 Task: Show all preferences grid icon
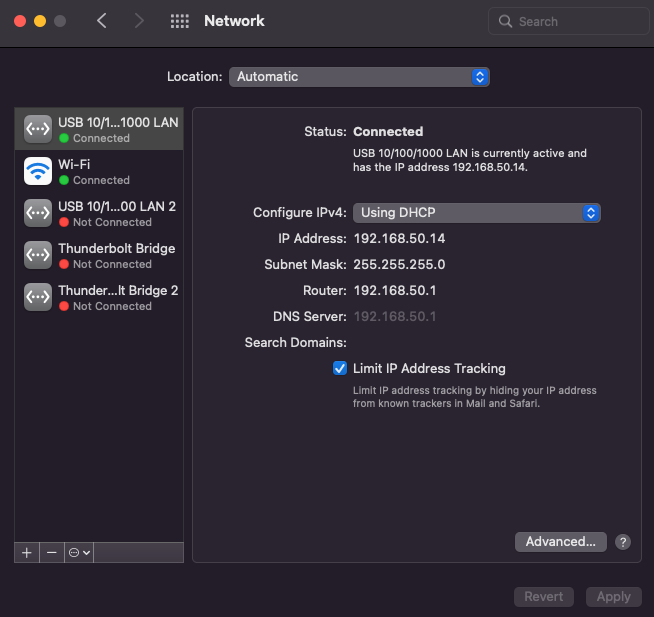pos(180,21)
